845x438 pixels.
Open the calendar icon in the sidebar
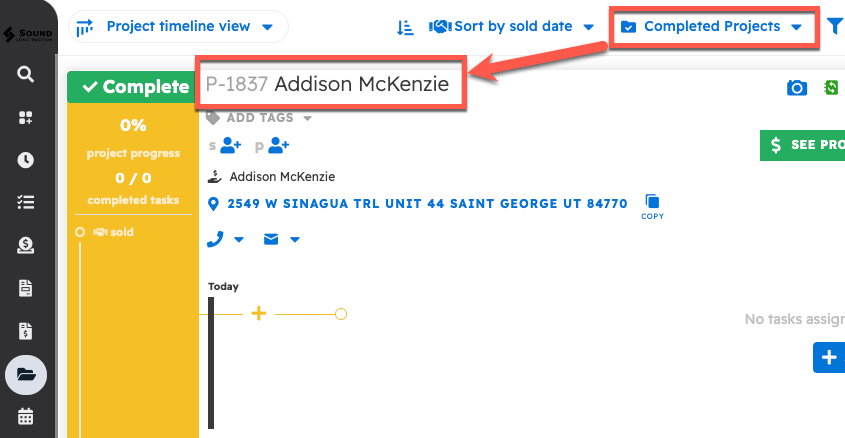26,416
